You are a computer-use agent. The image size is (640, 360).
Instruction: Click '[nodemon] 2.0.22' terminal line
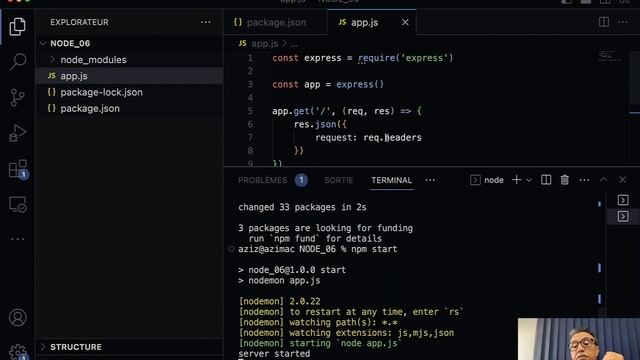pos(280,301)
